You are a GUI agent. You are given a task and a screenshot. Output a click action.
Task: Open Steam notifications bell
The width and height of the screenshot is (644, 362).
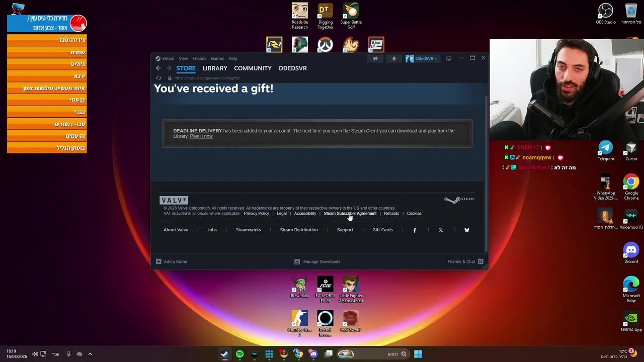[394, 58]
